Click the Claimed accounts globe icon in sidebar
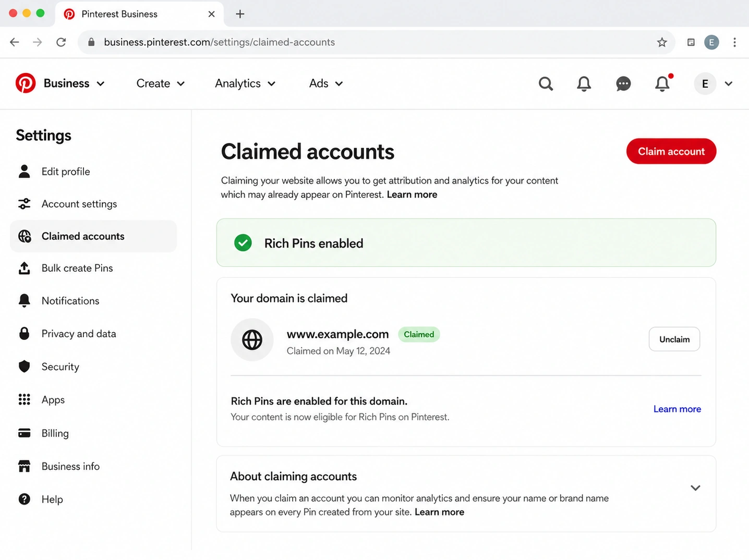Viewport: 749px width, 560px height. point(25,236)
